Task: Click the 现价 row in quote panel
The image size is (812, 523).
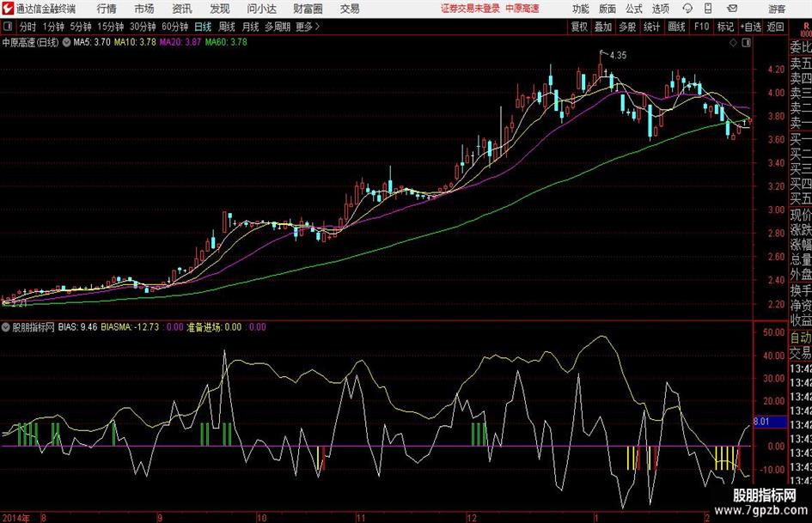Action: [x=800, y=216]
